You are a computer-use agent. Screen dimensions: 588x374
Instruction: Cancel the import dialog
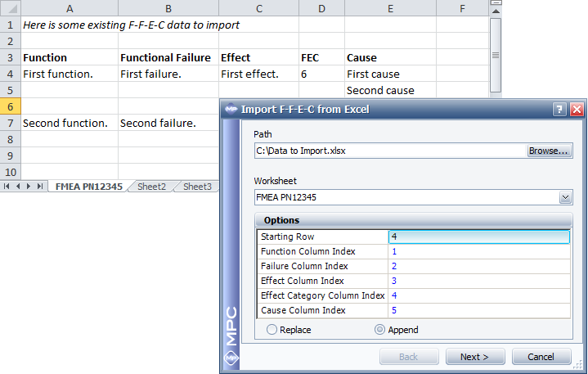pyautogui.click(x=541, y=357)
